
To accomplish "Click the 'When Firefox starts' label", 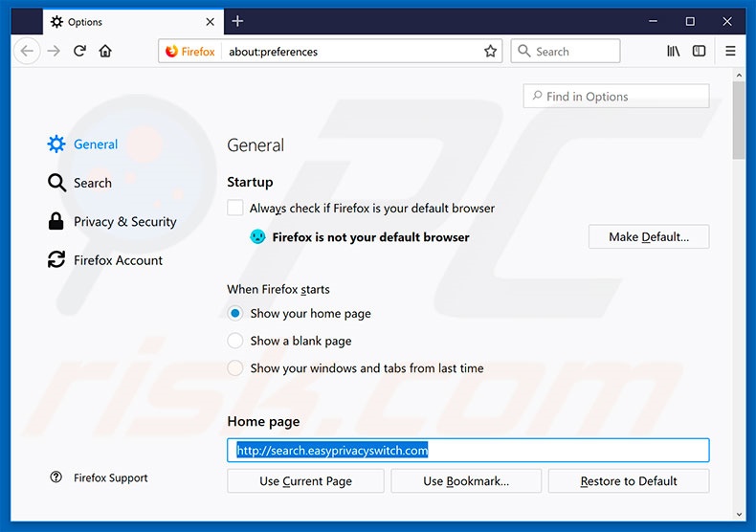I will [278, 289].
